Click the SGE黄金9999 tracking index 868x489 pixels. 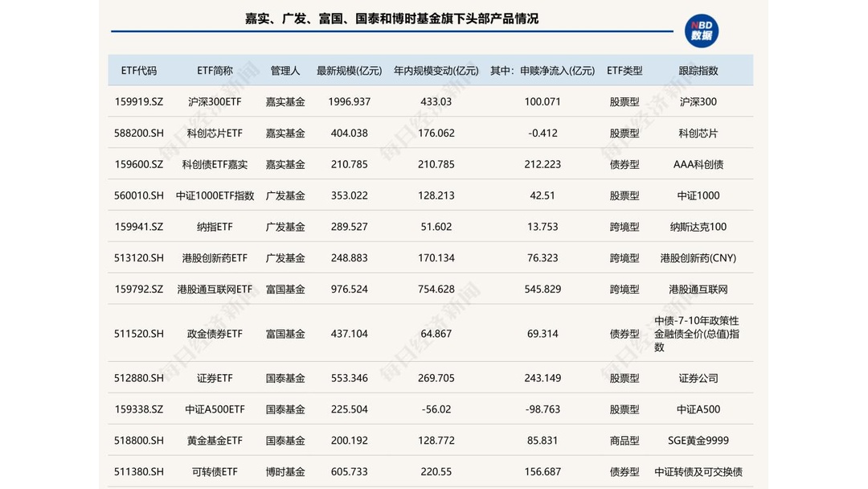coord(698,440)
